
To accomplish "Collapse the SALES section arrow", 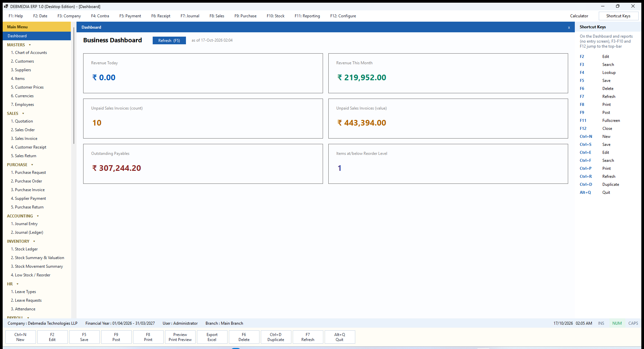I will point(23,114).
